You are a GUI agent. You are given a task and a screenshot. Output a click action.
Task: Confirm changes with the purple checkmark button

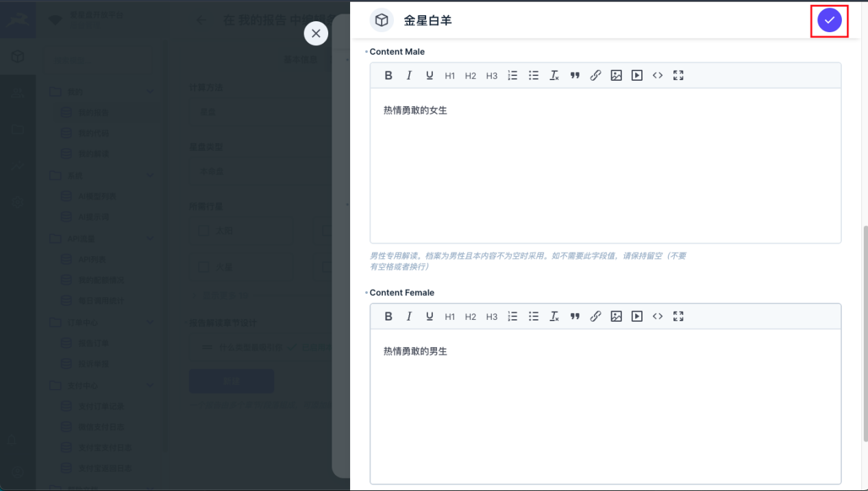tap(829, 21)
